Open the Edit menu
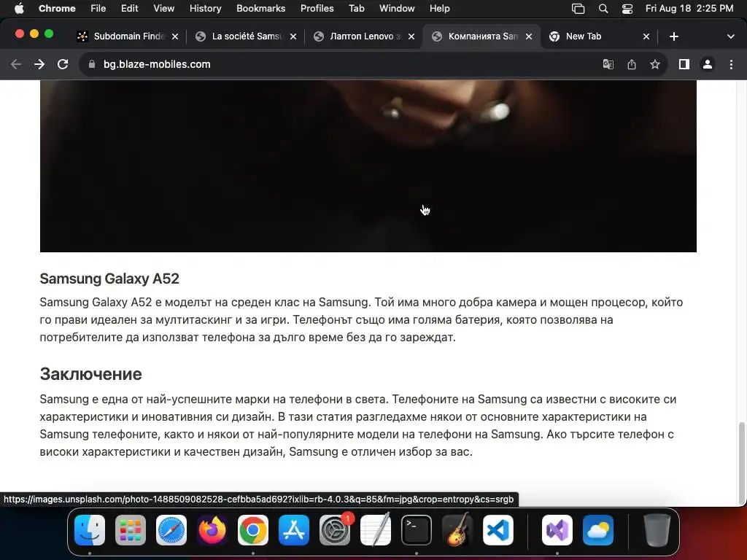This screenshot has width=747, height=560. (x=129, y=8)
